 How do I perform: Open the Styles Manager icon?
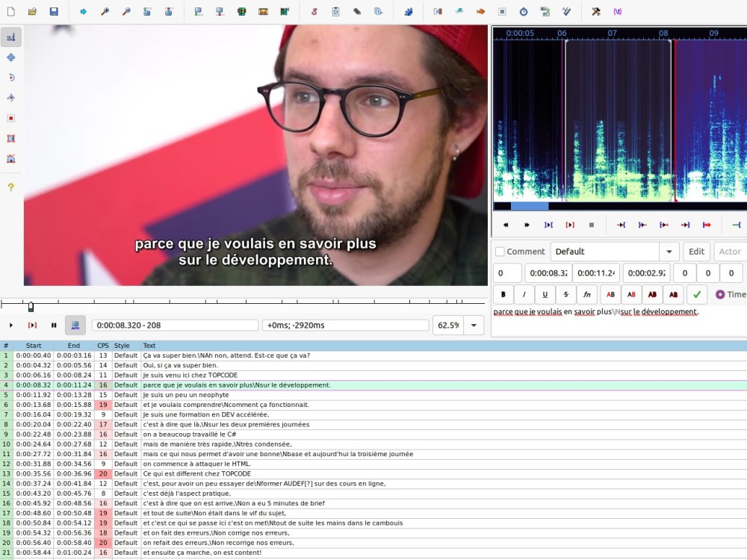point(314,11)
